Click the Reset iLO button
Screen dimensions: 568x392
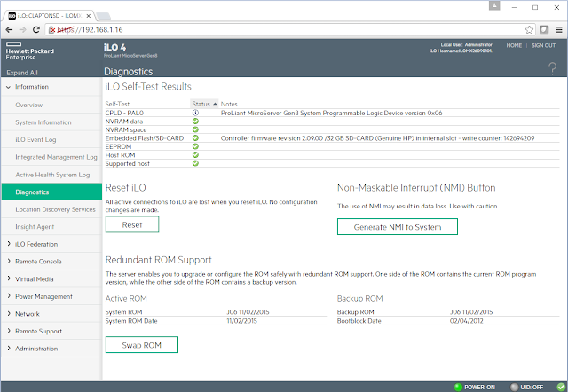point(132,224)
